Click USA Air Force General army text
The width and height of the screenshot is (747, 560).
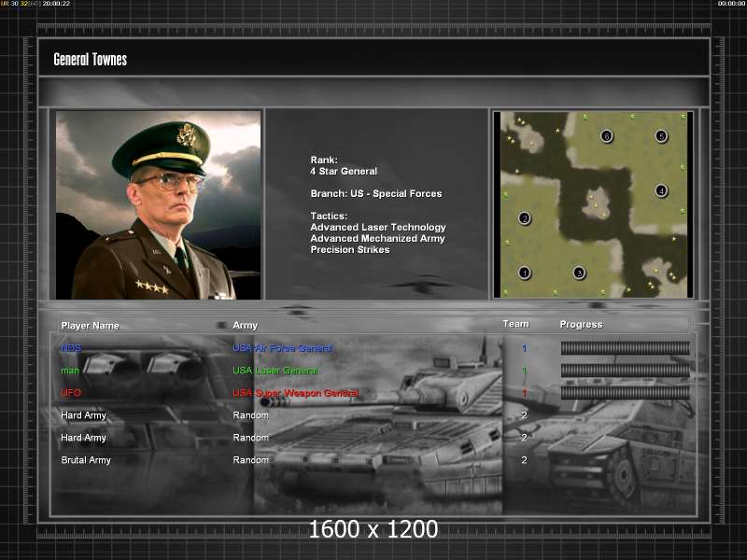click(283, 348)
